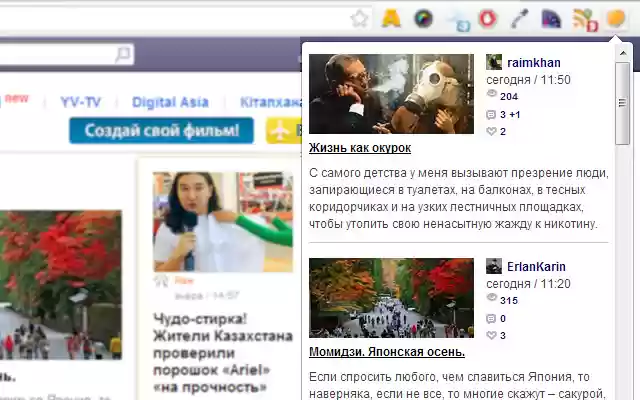Open Digital Asia menu item
Viewport: 640px width, 400px height.
[170, 102]
